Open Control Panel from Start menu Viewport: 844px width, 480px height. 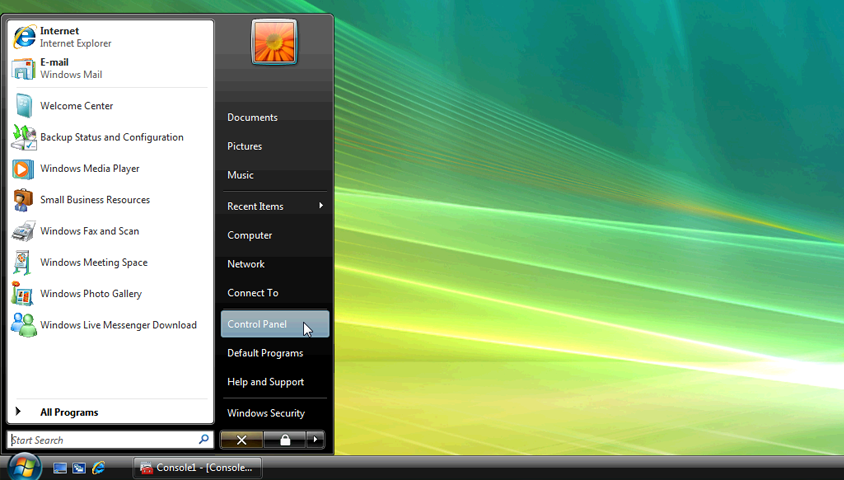257,324
